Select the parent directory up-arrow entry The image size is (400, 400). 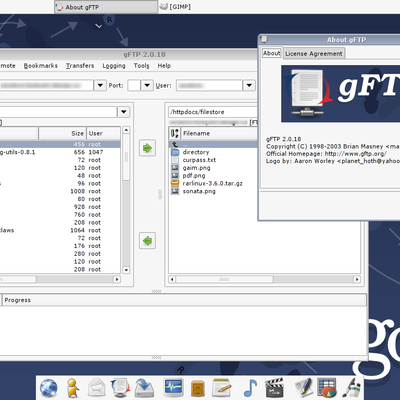(x=175, y=144)
